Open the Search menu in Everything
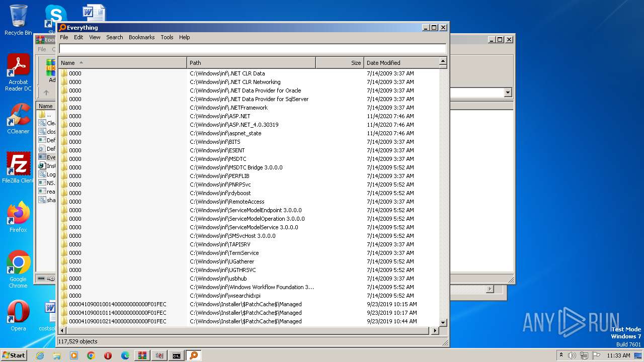The width and height of the screenshot is (644, 362). tap(114, 37)
